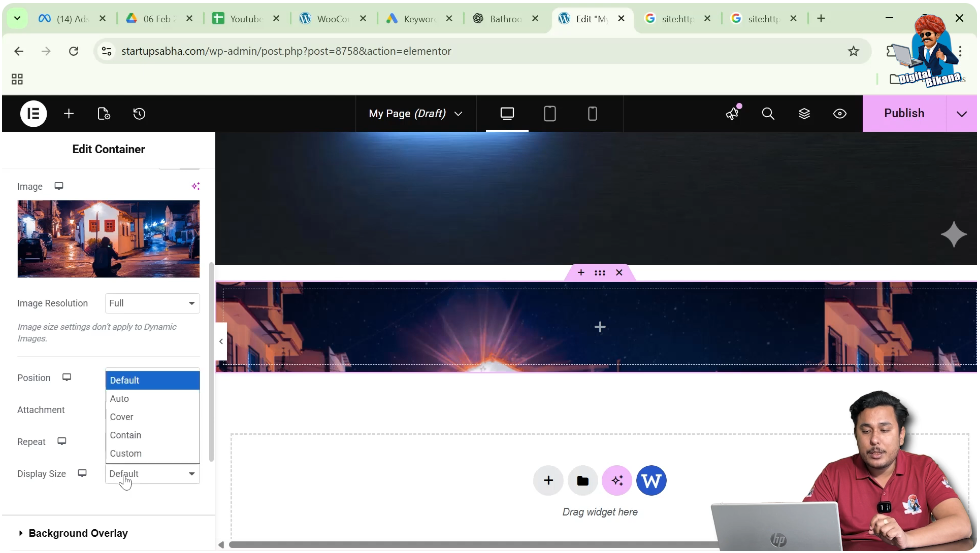Open the site information icon in address bar
This screenshot has height=553, width=980.
[x=107, y=51]
